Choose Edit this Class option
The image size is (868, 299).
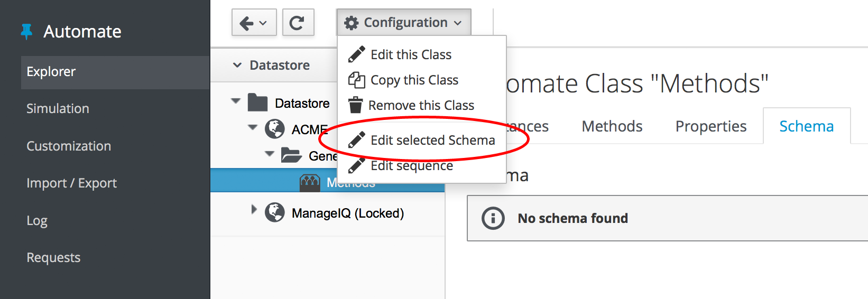point(411,54)
